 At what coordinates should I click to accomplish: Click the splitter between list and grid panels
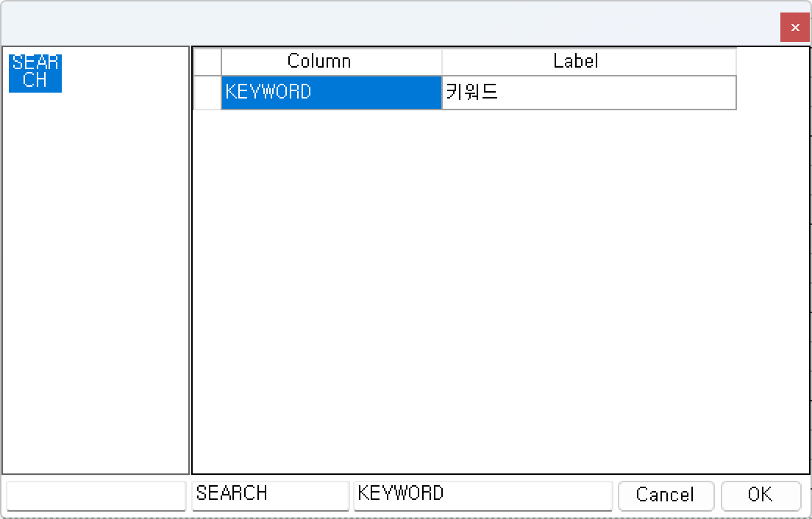tap(190, 259)
